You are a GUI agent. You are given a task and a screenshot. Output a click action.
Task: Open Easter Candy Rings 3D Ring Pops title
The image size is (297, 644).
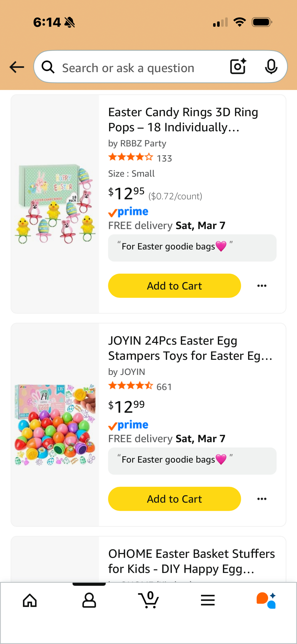183,119
